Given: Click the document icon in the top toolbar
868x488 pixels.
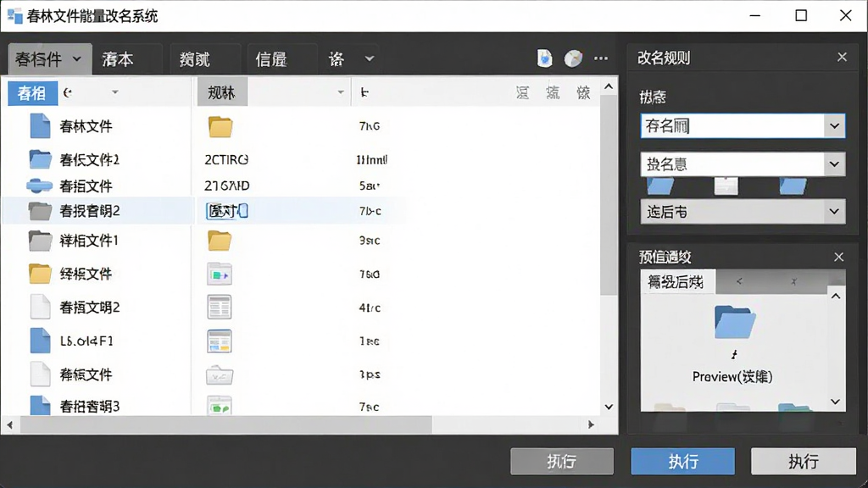Looking at the screenshot, I should point(545,58).
